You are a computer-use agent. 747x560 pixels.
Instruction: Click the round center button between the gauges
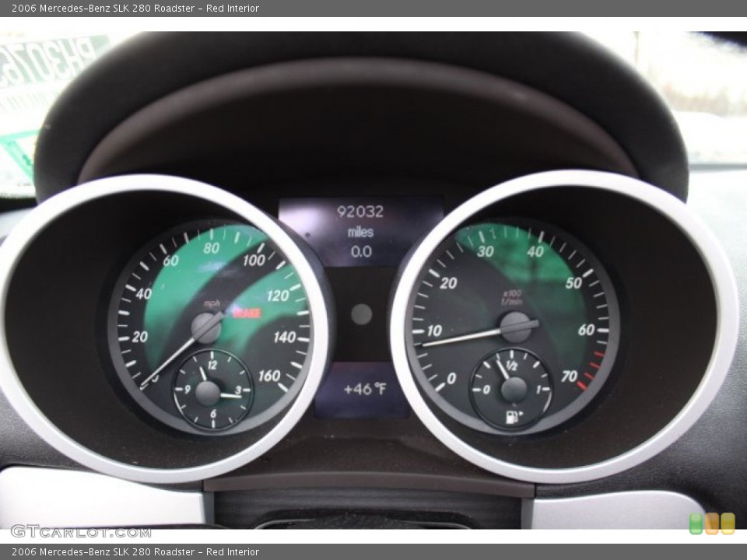click(362, 314)
